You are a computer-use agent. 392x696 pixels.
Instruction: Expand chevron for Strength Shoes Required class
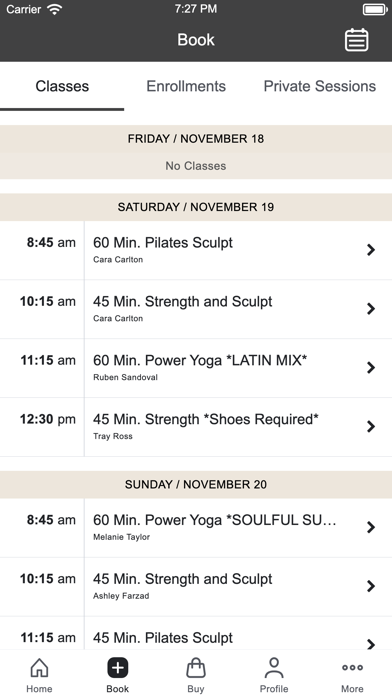tap(371, 427)
